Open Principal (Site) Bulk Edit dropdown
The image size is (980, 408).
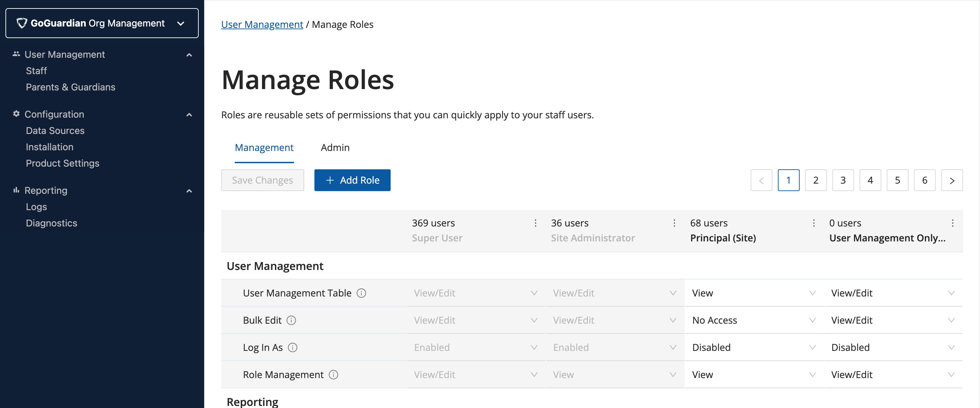pyautogui.click(x=754, y=321)
